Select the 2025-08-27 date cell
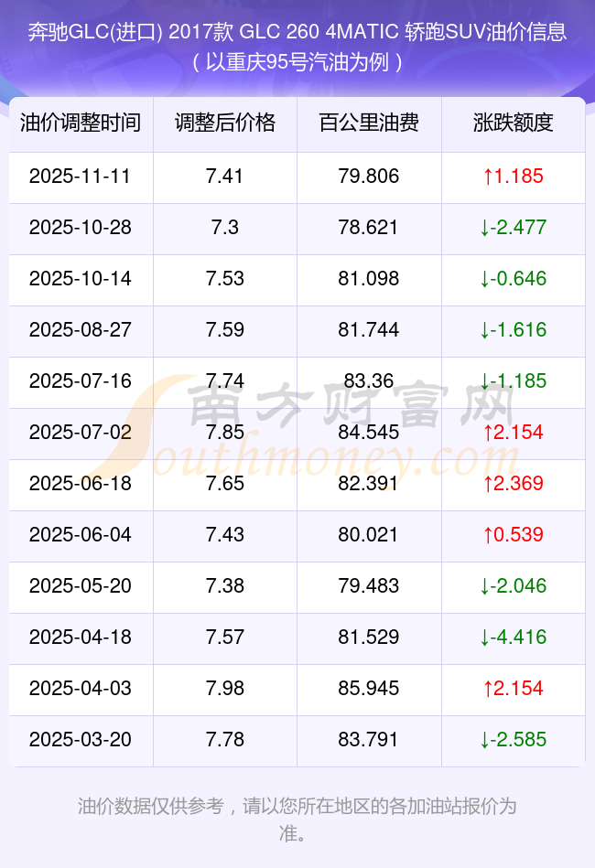 pos(81,330)
